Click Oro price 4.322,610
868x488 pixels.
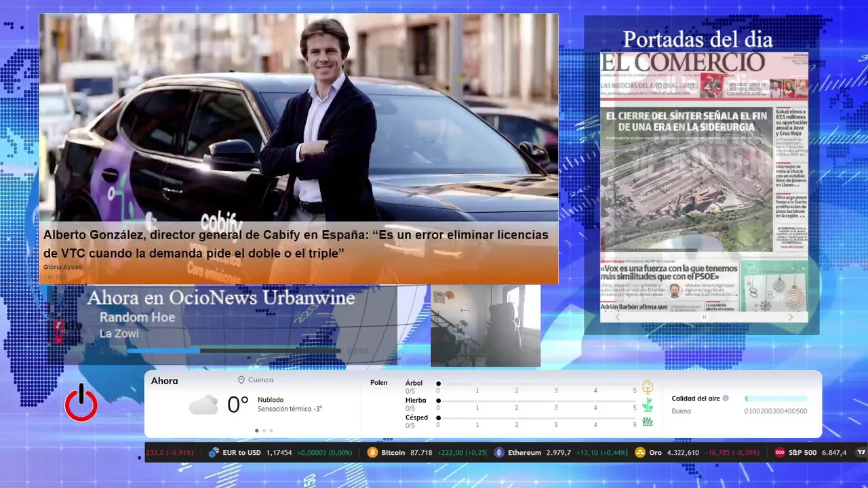(x=683, y=453)
